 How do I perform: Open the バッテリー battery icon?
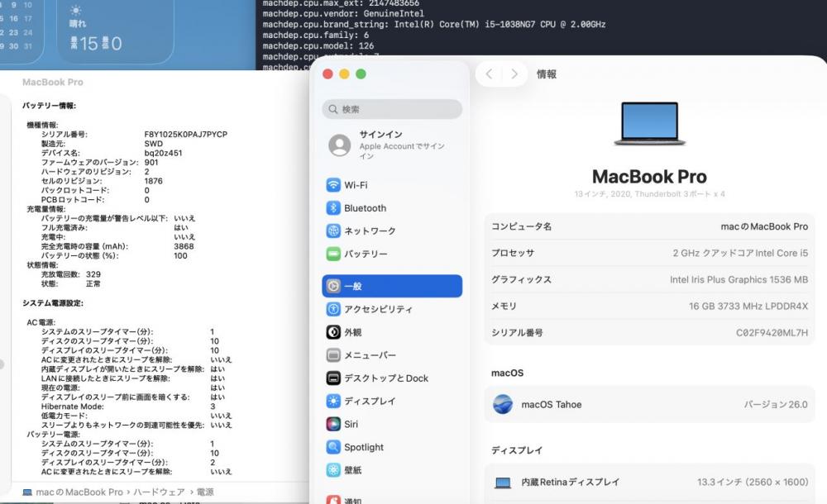(333, 254)
